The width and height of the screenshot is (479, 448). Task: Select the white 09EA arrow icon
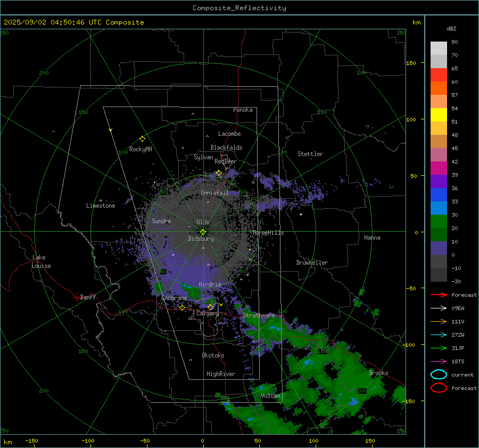(x=439, y=308)
